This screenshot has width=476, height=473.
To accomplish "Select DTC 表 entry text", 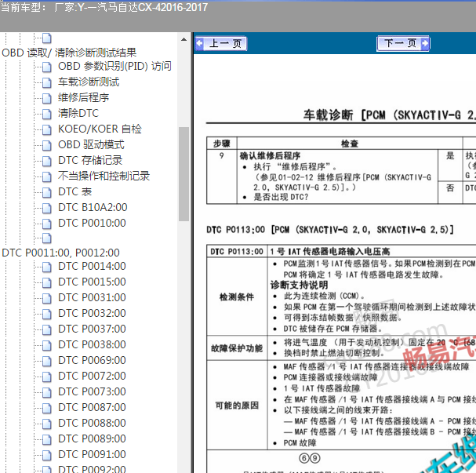I will pos(74,192).
